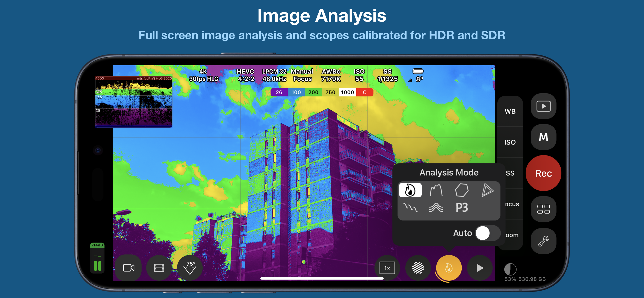
Task: Tap the half-circle storage indicator icon
Action: (510, 269)
